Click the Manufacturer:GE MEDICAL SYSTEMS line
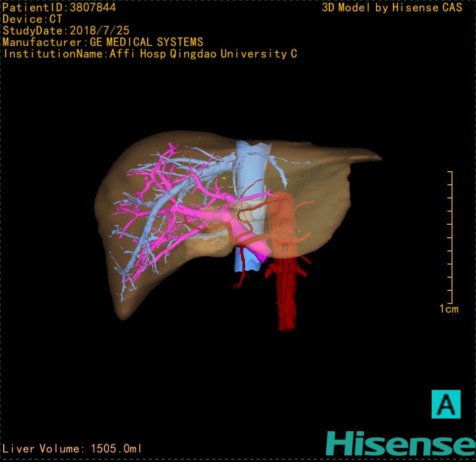 coord(103,42)
